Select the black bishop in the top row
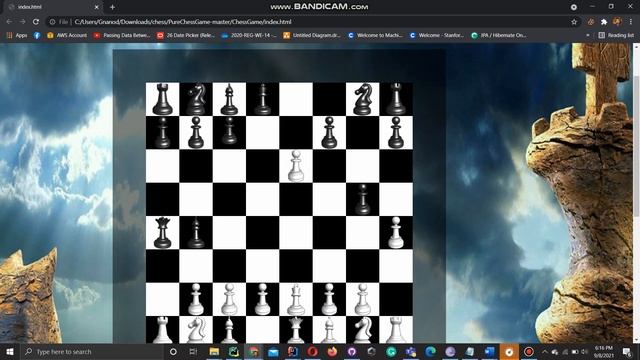 229,99
